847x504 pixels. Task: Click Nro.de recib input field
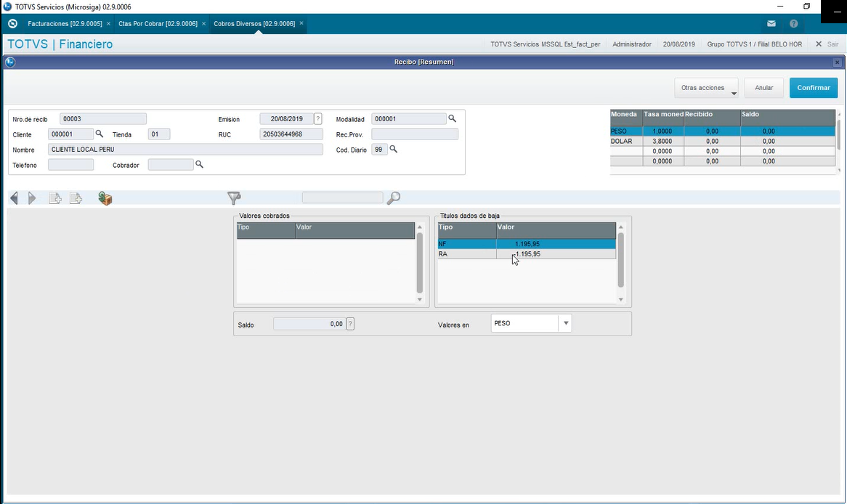pos(103,119)
